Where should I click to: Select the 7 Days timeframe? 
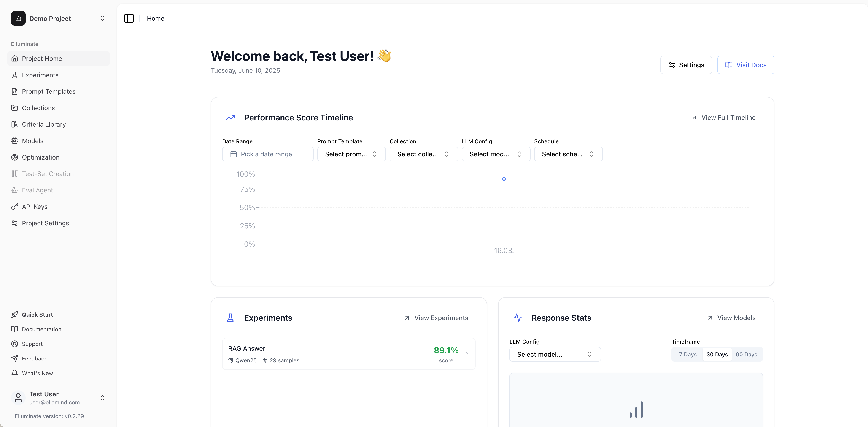(x=688, y=354)
